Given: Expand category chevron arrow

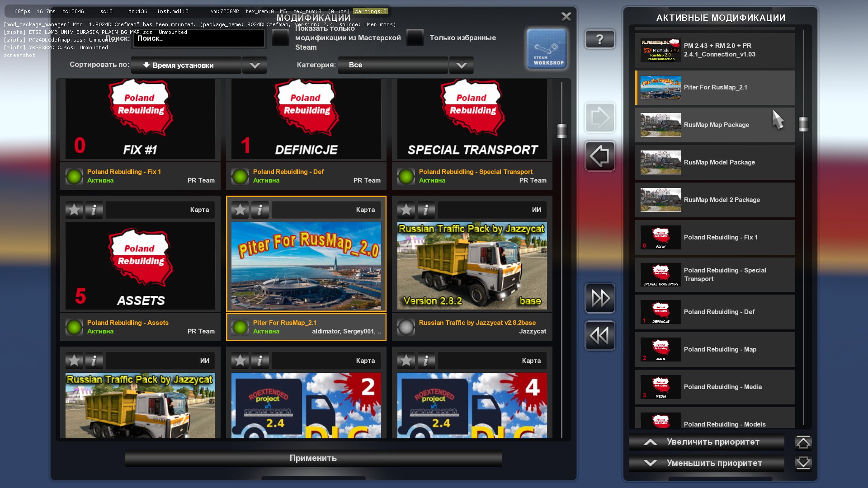Looking at the screenshot, I should pos(461,65).
